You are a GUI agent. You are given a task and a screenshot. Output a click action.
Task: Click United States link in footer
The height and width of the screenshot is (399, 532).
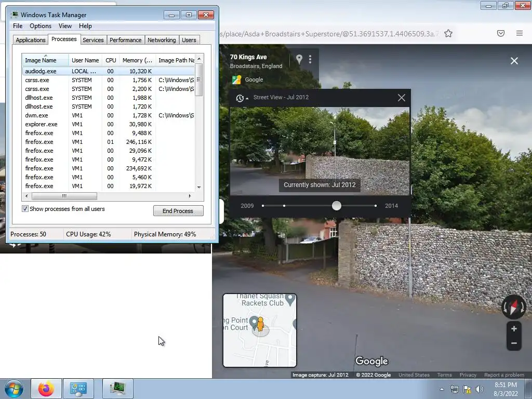(414, 375)
